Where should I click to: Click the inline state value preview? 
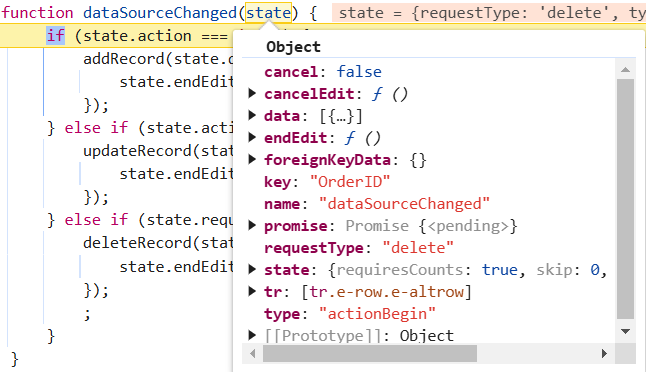[x=489, y=13]
